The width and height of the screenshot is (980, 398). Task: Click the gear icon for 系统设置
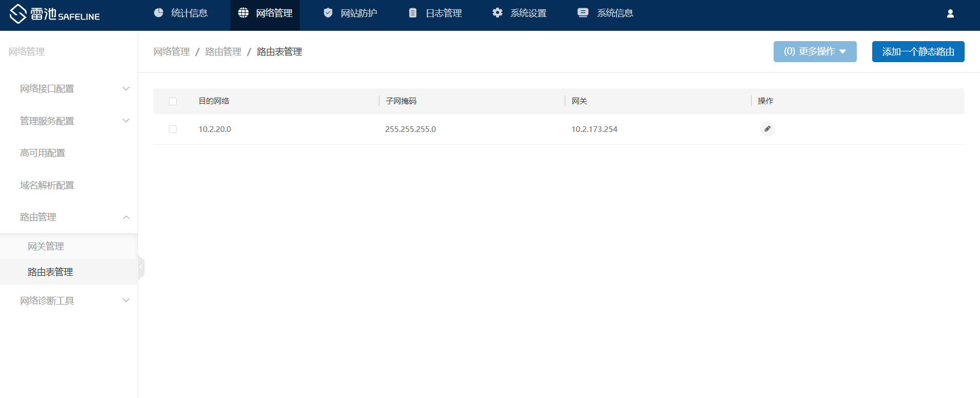pos(497,13)
